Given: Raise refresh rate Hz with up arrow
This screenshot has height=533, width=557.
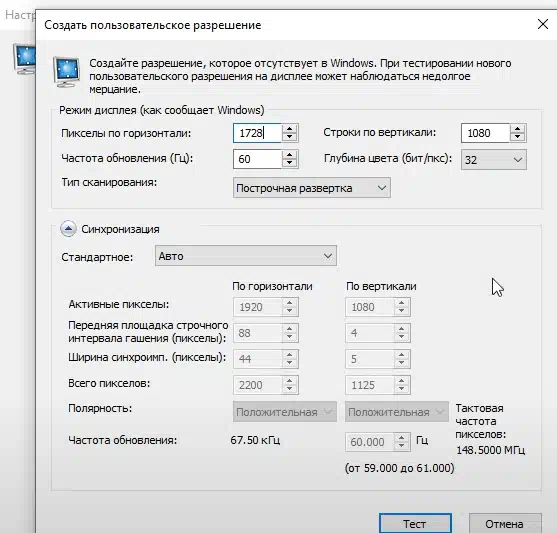Looking at the screenshot, I should tap(290, 155).
